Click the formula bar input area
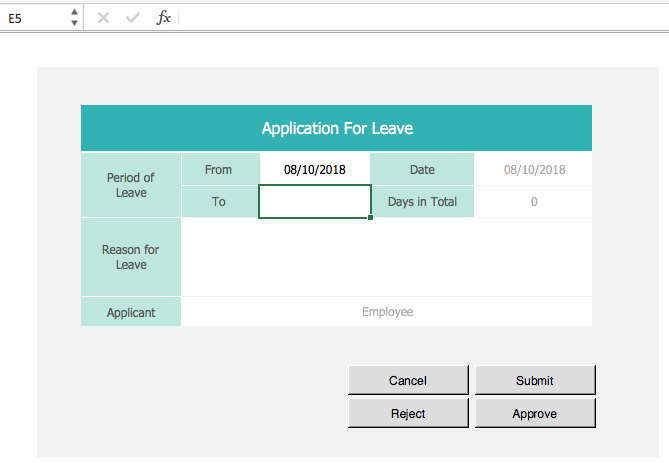This screenshot has height=463, width=669. [x=425, y=18]
